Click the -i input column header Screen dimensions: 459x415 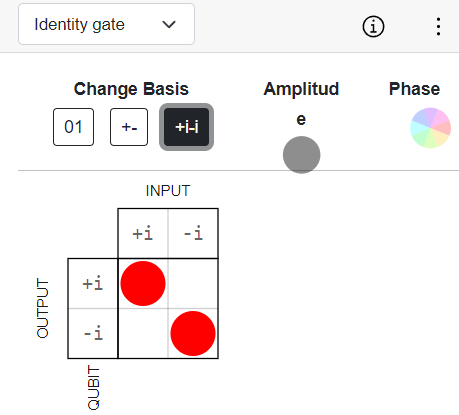point(193,233)
